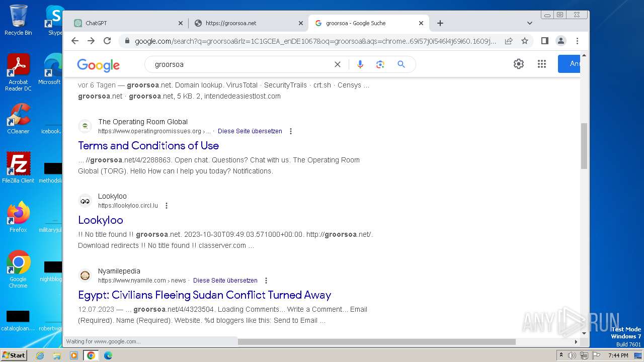Click the scroll down arrow
This screenshot has width=644, height=362.
pos(584,333)
